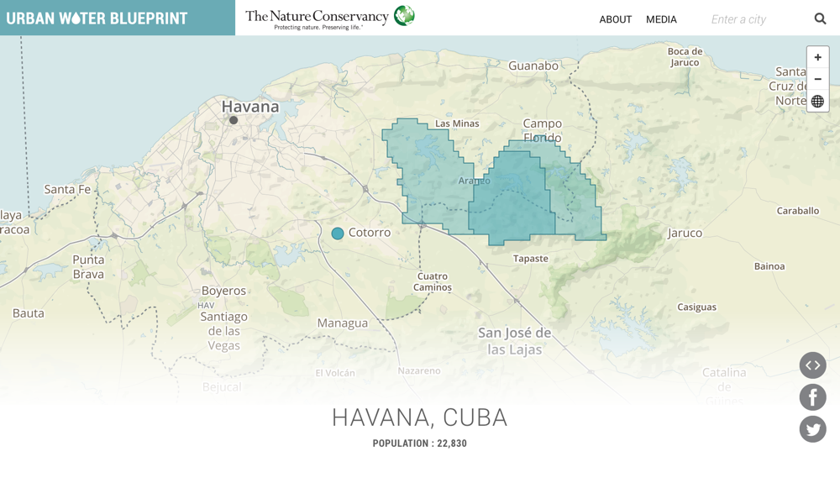This screenshot has width=840, height=504.
Task: Select the teal Cotorro map marker
Action: click(338, 234)
